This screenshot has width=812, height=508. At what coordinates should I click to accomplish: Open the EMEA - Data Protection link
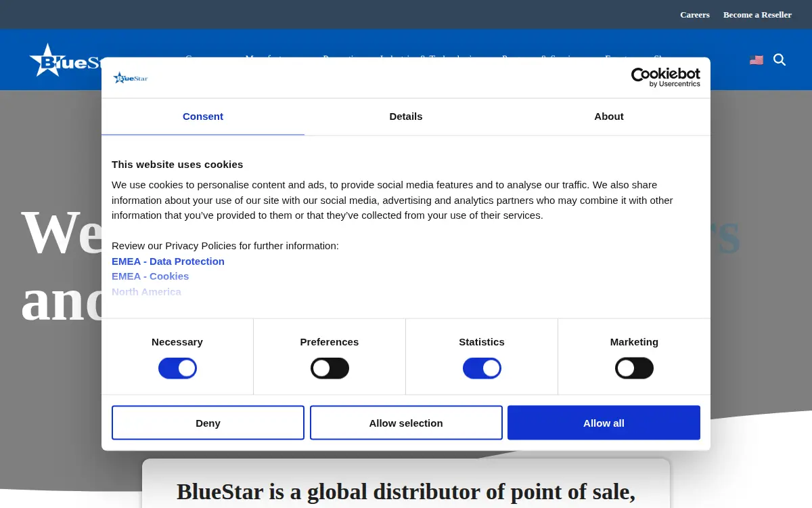click(x=168, y=261)
